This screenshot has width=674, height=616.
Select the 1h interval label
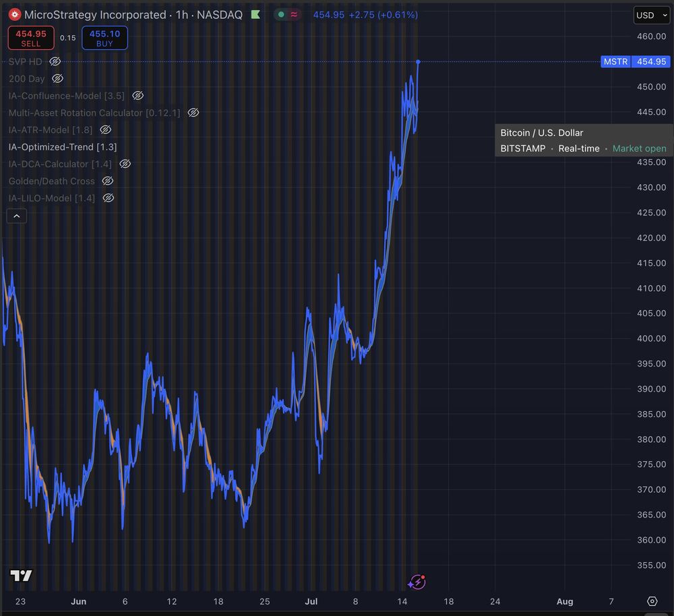pyautogui.click(x=182, y=15)
